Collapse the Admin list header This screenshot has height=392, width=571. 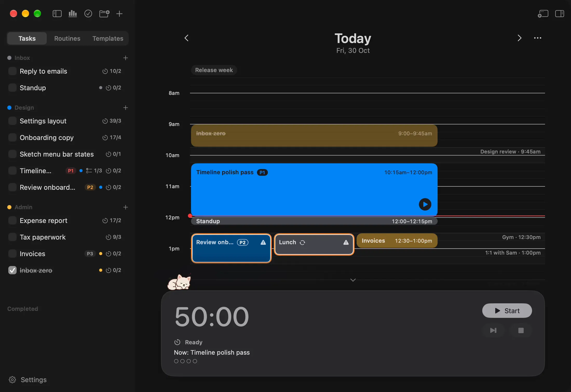[x=23, y=207]
